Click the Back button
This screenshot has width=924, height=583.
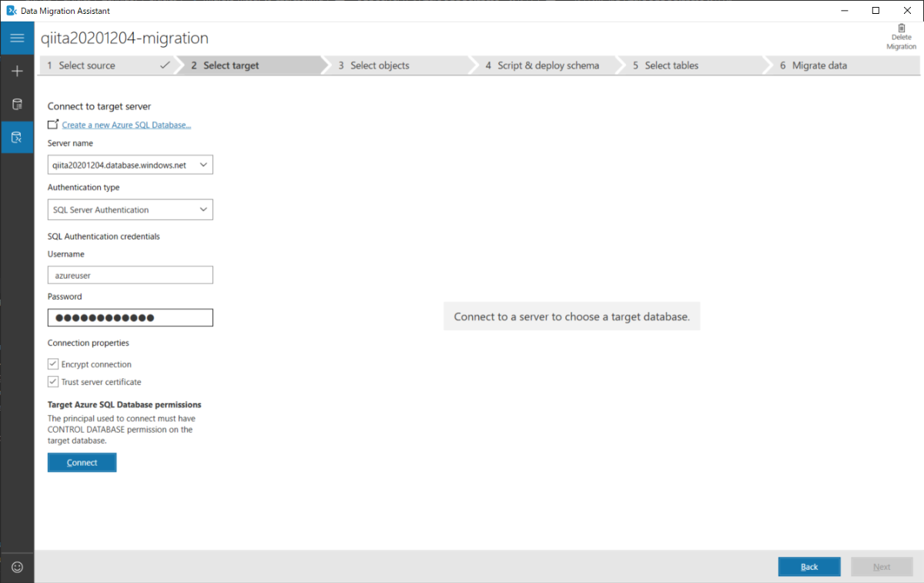coord(809,567)
